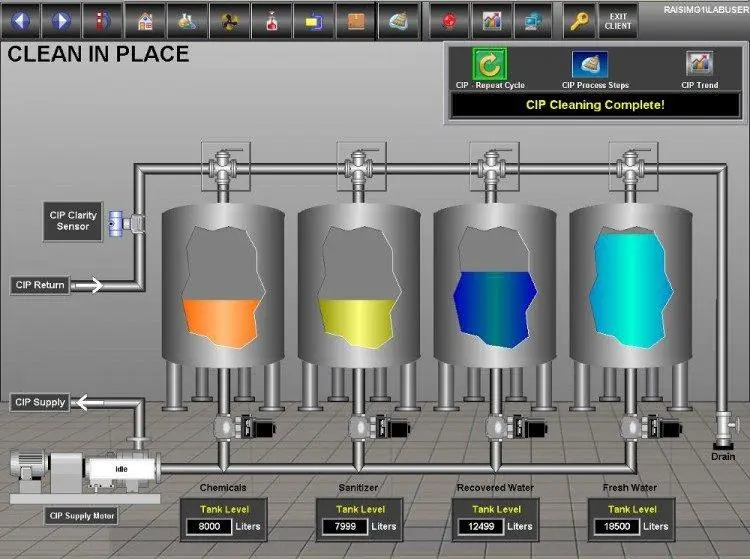Click the gold key login icon

(579, 21)
